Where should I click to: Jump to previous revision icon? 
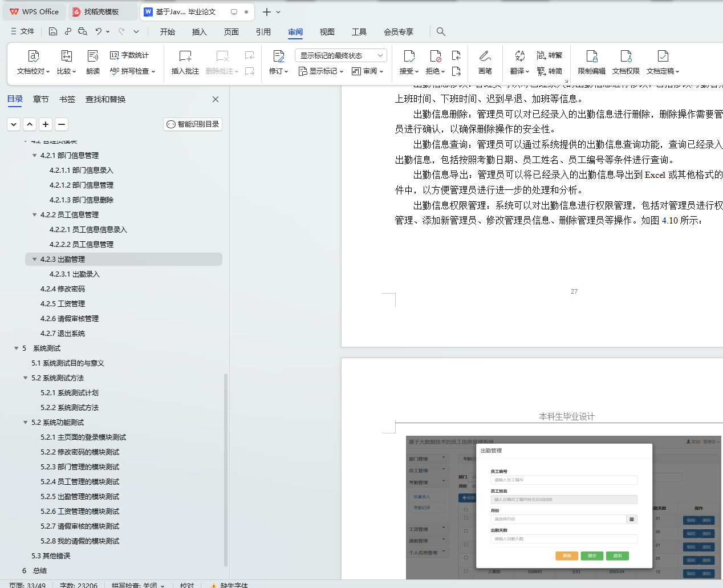click(456, 55)
